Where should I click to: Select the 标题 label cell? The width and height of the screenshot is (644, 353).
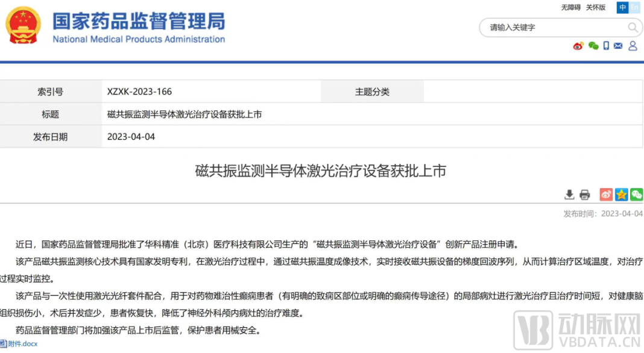(51, 114)
